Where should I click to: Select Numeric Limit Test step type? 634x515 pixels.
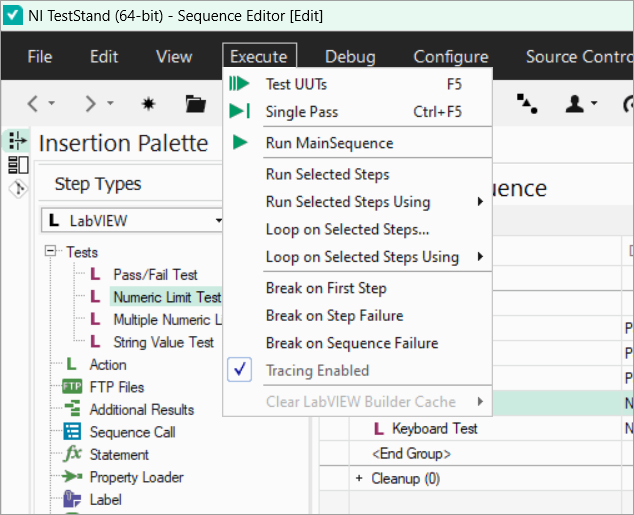pos(167,297)
